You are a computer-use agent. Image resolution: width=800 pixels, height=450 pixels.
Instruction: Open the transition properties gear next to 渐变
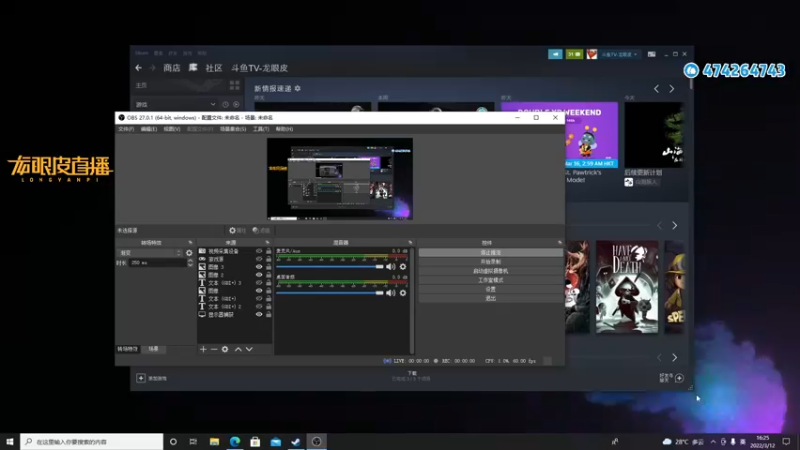pos(189,253)
